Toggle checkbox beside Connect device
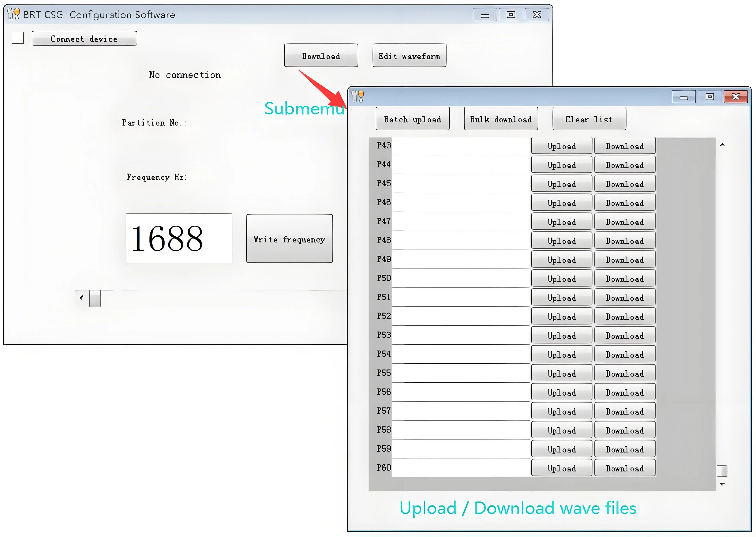Viewport: 756px width, 537px height. [18, 38]
